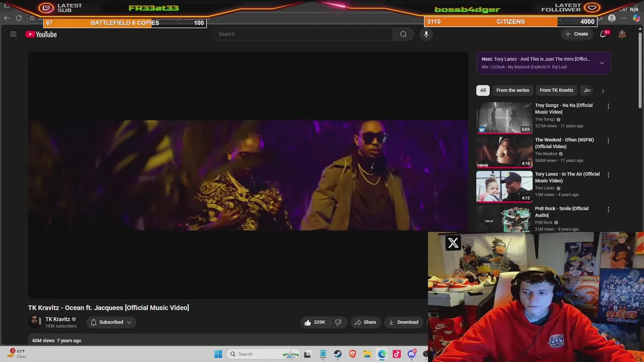Visit Trey Songz channel name
Screen dimensions: 644x362
[545, 119]
